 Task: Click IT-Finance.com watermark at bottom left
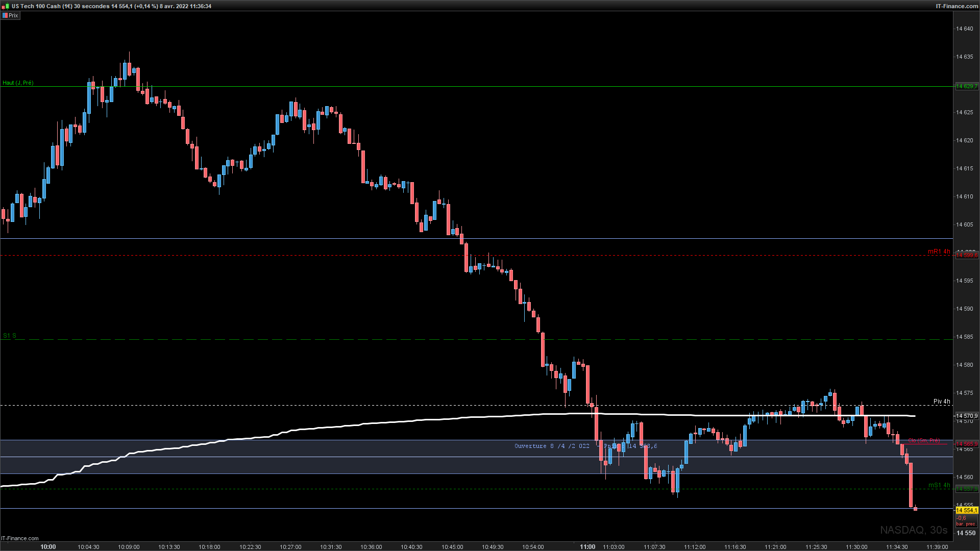pyautogui.click(x=20, y=538)
